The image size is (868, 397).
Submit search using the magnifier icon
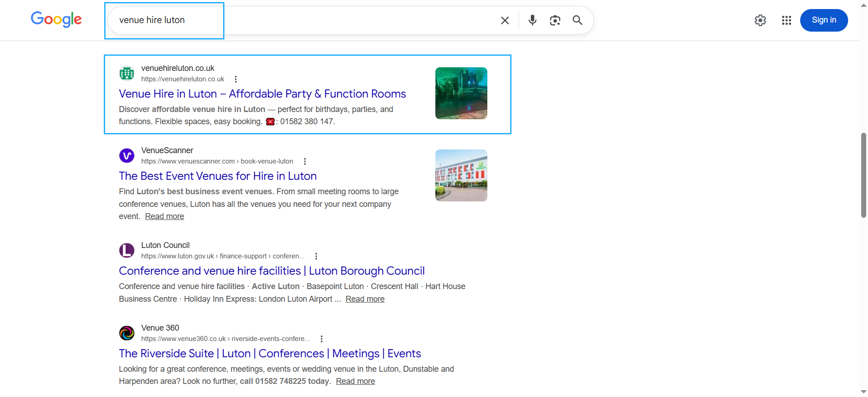pyautogui.click(x=577, y=20)
